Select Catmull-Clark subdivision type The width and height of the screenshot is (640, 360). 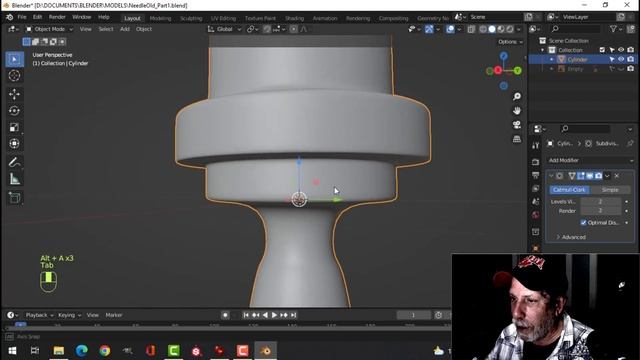point(569,190)
